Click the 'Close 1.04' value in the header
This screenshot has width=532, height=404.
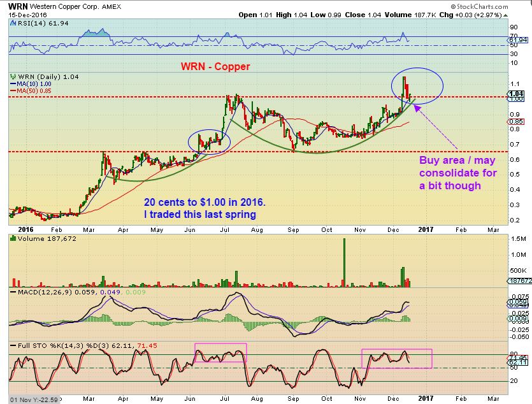click(x=363, y=15)
